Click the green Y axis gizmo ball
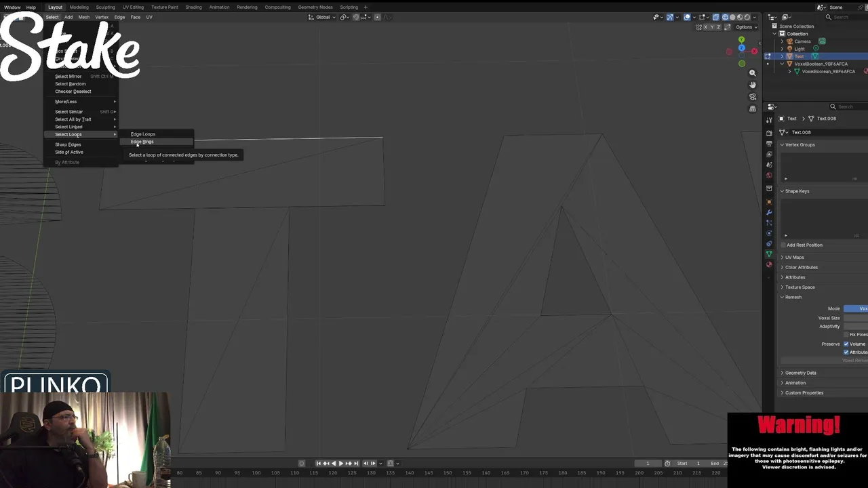The height and width of the screenshot is (488, 868). pyautogui.click(x=741, y=40)
